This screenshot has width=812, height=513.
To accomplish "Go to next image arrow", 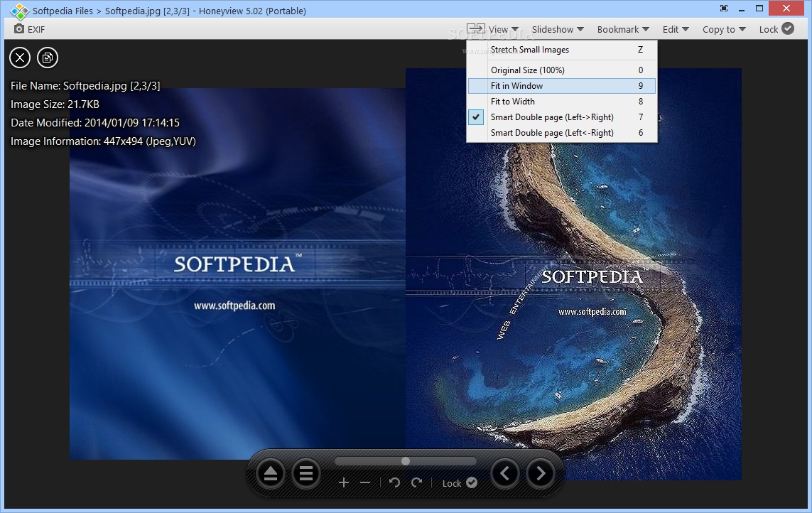I will tap(541, 473).
